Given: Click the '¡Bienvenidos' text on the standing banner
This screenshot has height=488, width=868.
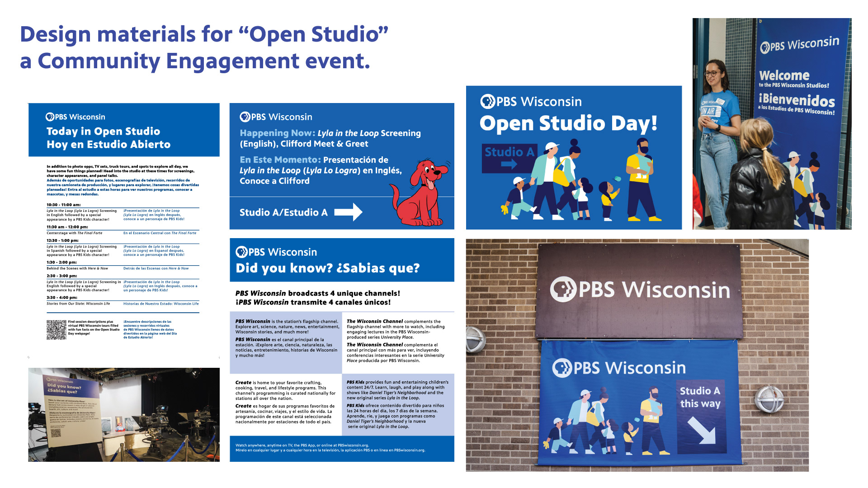Looking at the screenshot, I should click(797, 100).
